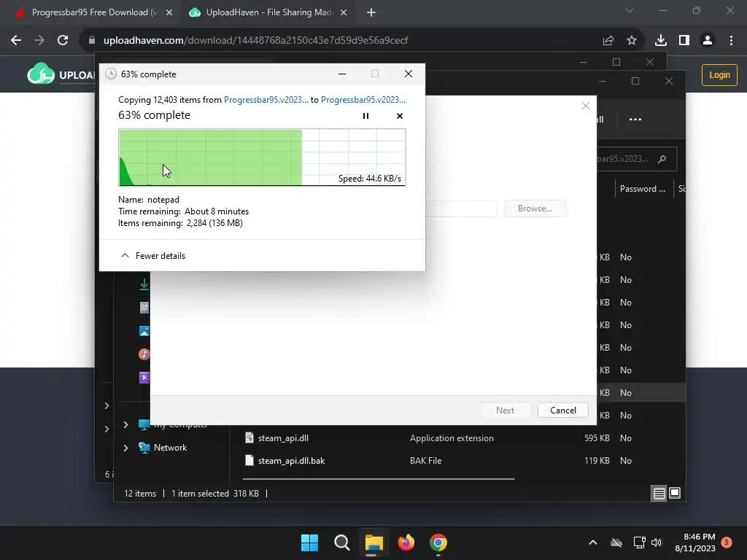Show hidden system tray icons
This screenshot has height=560, width=747.
593,542
